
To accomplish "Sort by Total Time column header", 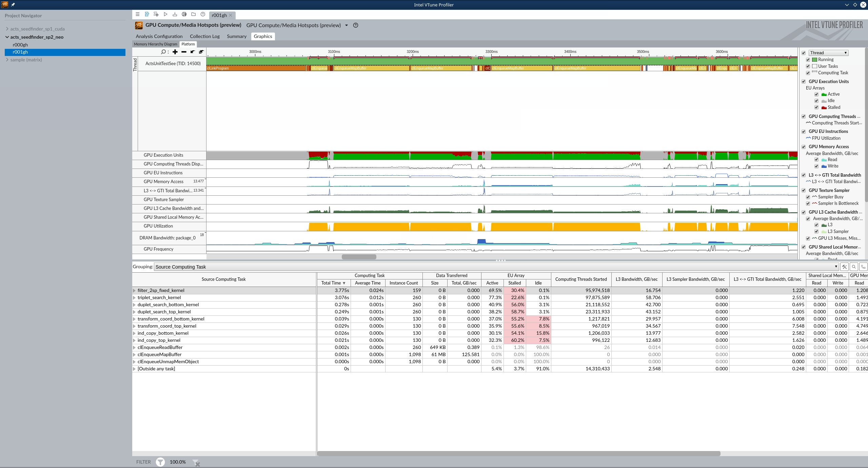I will coord(333,283).
